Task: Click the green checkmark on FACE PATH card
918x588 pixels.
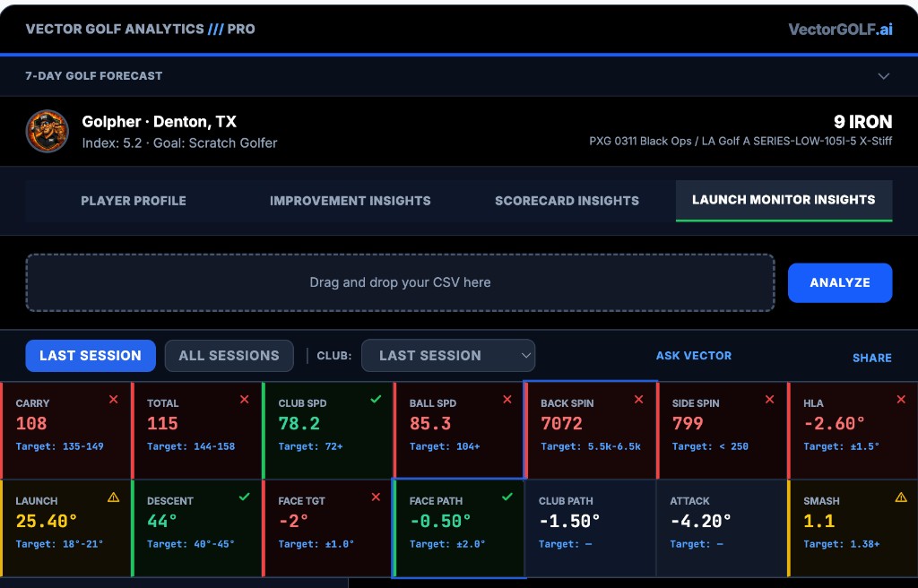Action: [x=507, y=497]
